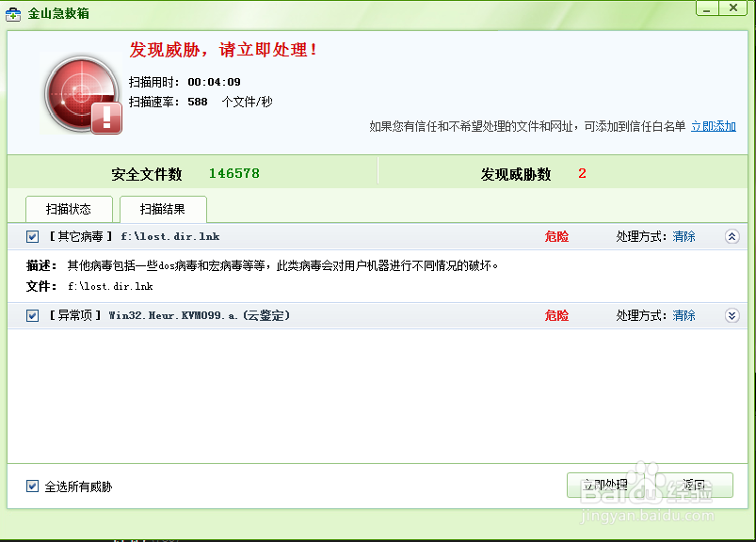Screen dimensions: 756x542
Task: Click the red threat count number 2
Action: 584,173
